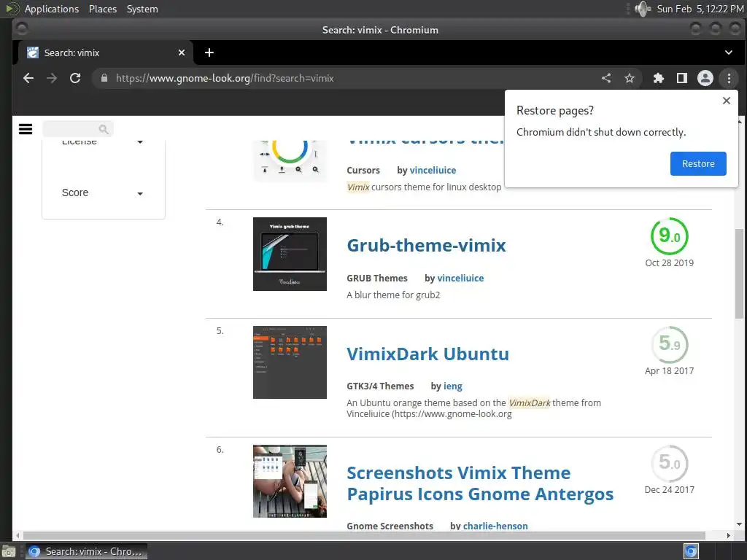This screenshot has height=560, width=747.
Task: Click the A blur theme for grub2 description
Action: coord(393,295)
